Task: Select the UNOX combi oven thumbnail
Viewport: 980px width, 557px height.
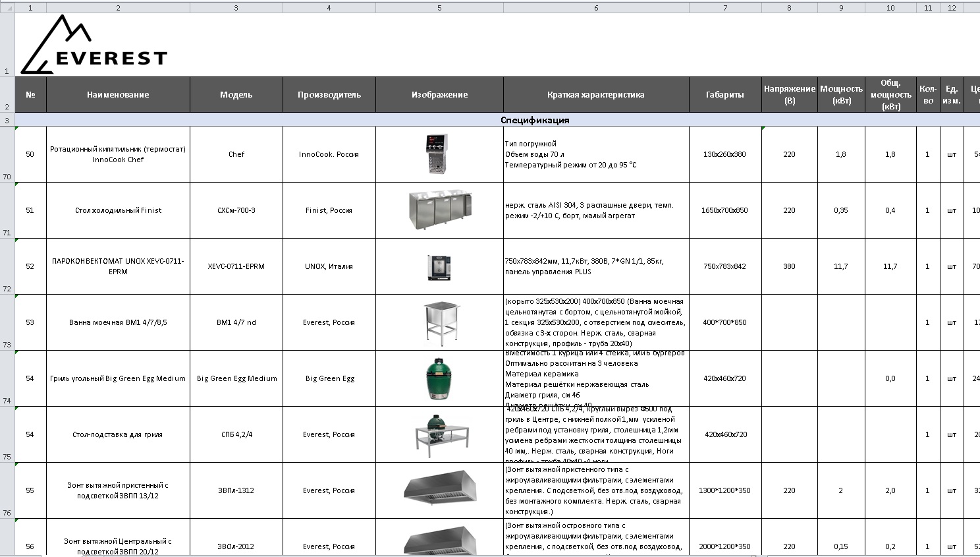Action: pyautogui.click(x=439, y=267)
